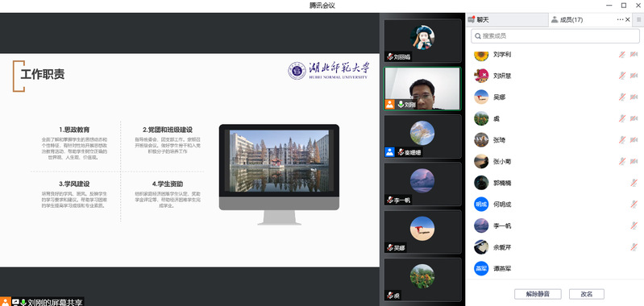Click 李一帆's muted microphone icon in member list
This screenshot has width=644, height=306.
pos(634,225)
